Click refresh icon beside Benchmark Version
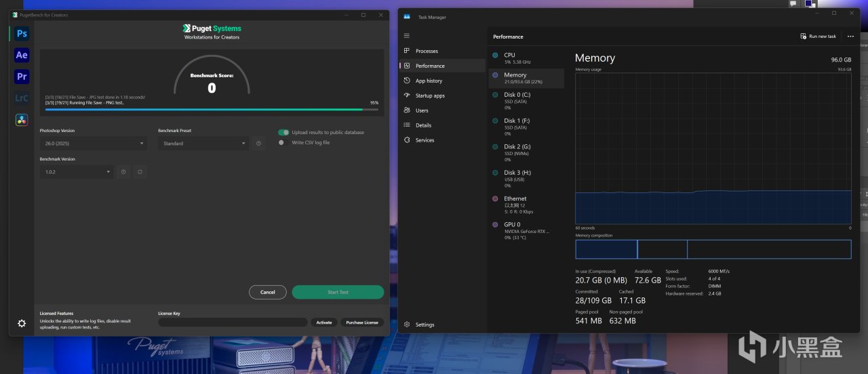The height and width of the screenshot is (374, 868). 140,172
